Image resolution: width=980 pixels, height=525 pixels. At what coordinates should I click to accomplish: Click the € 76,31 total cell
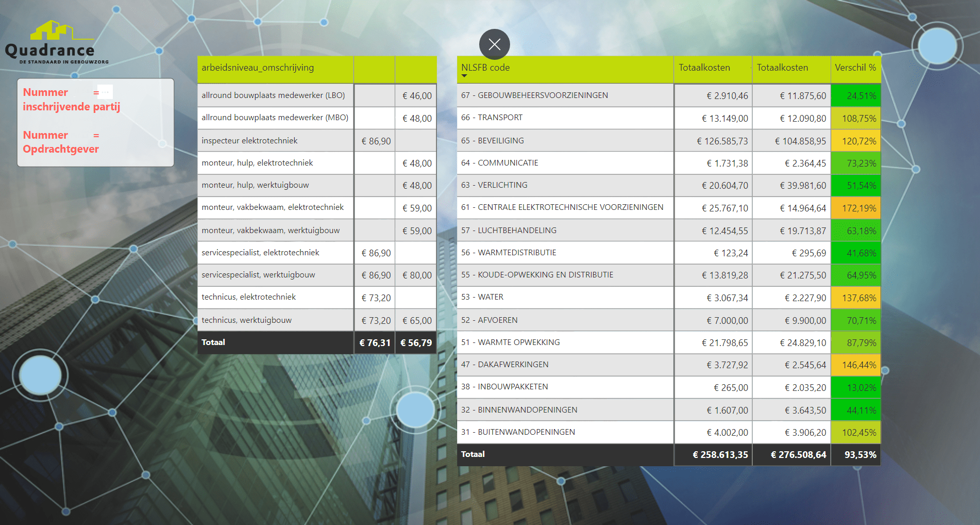tap(375, 343)
